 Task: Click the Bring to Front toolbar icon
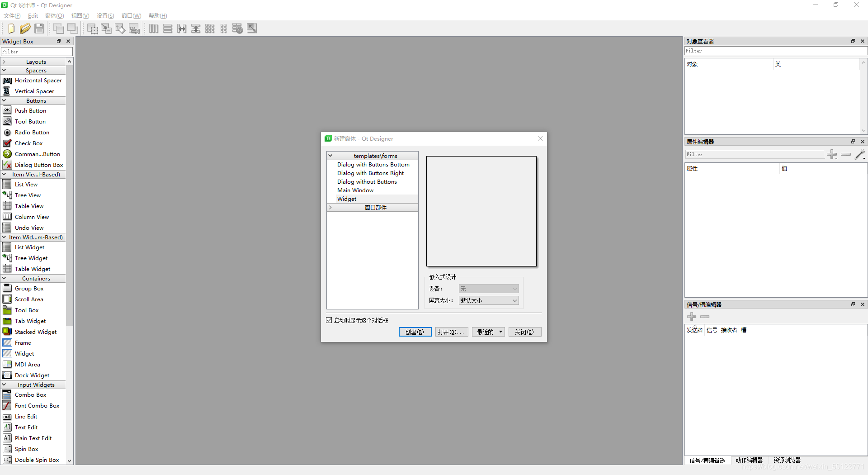72,28
